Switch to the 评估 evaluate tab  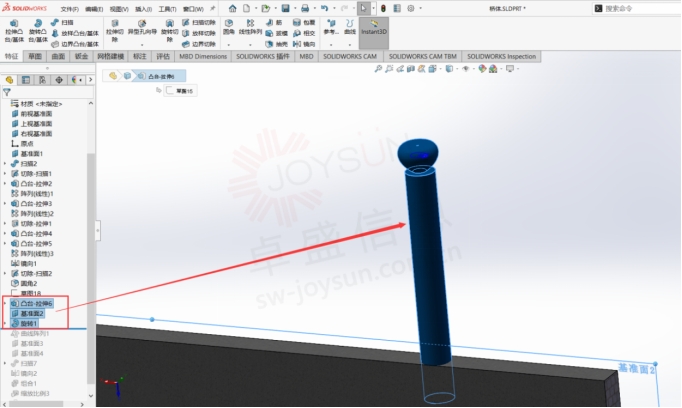click(x=163, y=56)
